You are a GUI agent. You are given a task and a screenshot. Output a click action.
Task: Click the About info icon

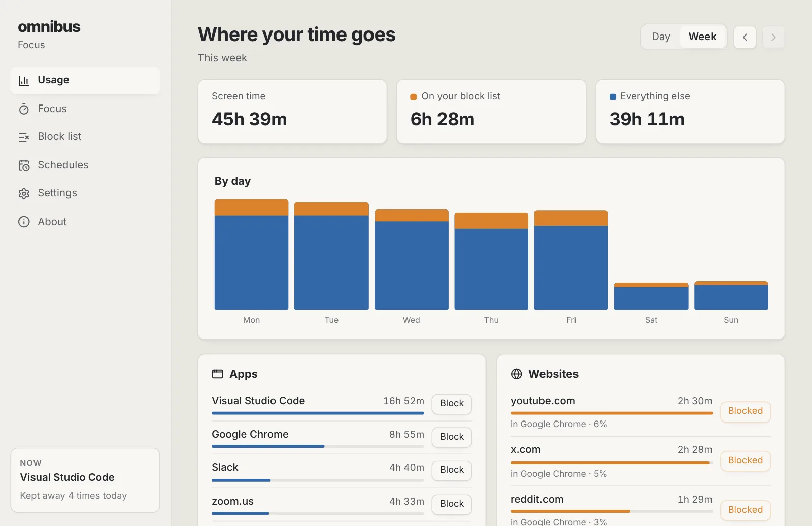[24, 222]
